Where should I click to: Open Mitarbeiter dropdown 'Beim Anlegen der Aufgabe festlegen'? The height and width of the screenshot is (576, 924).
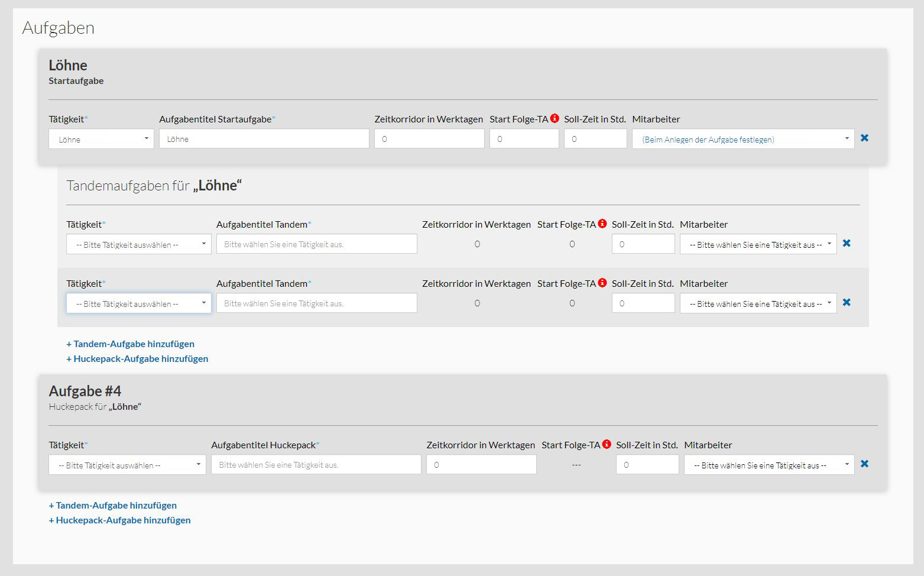(x=743, y=139)
